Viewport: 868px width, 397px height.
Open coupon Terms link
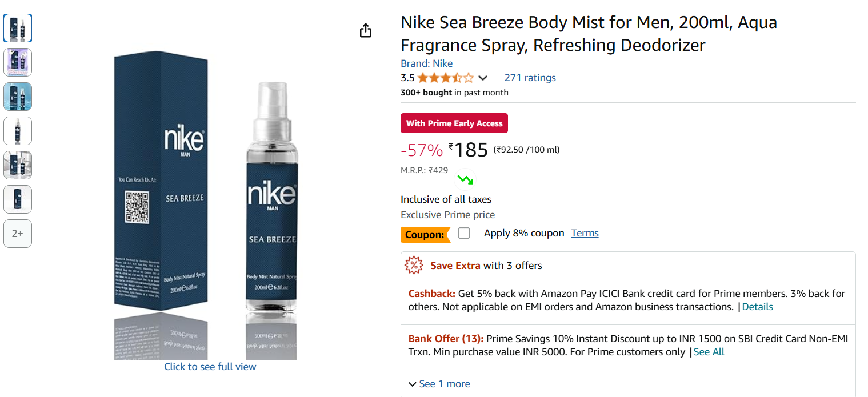coord(585,233)
